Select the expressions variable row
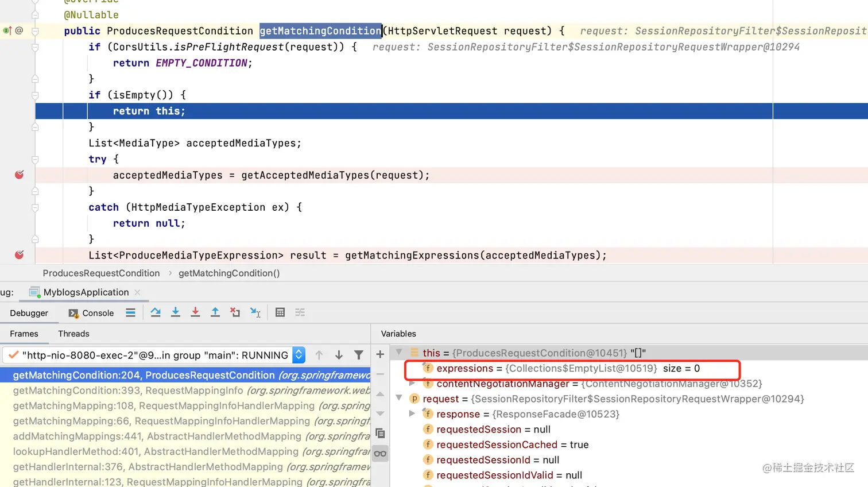Viewport: 868px width, 487px height. point(629,368)
